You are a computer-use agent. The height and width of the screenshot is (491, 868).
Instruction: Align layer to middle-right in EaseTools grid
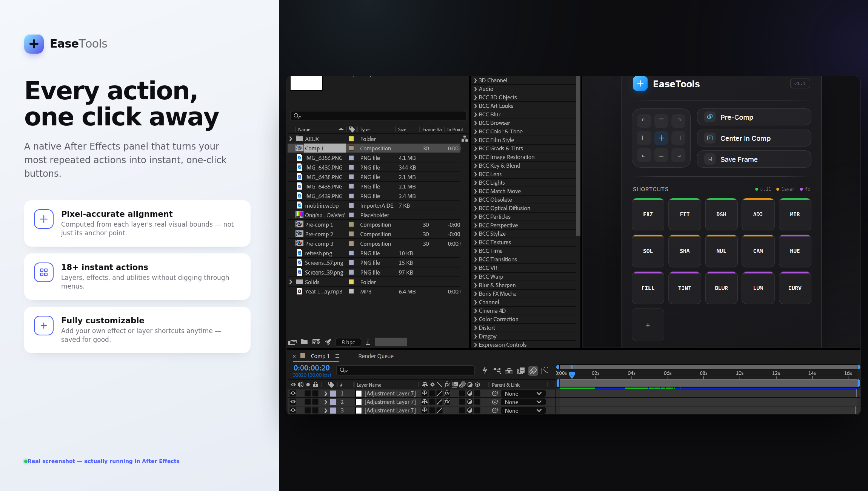tap(679, 138)
